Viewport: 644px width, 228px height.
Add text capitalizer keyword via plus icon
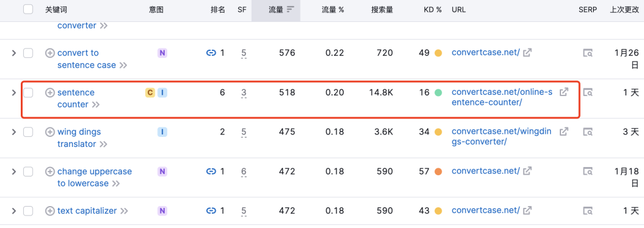coord(50,211)
